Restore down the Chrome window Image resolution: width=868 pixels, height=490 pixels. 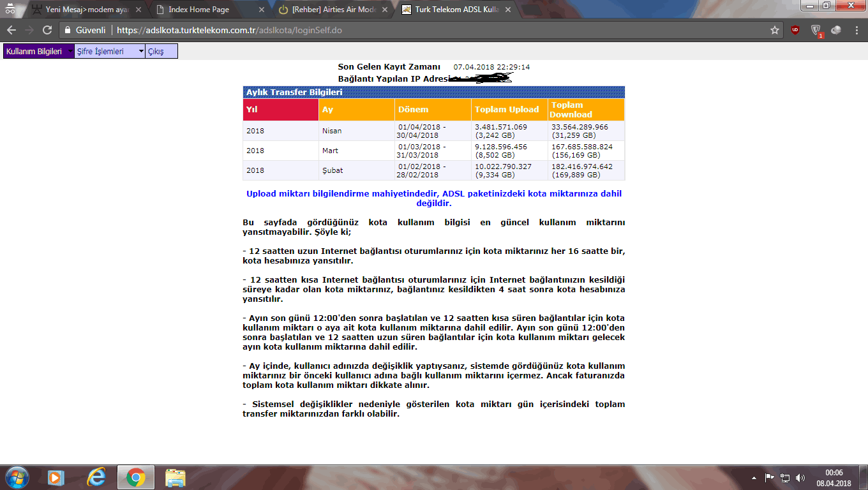pyautogui.click(x=826, y=5)
